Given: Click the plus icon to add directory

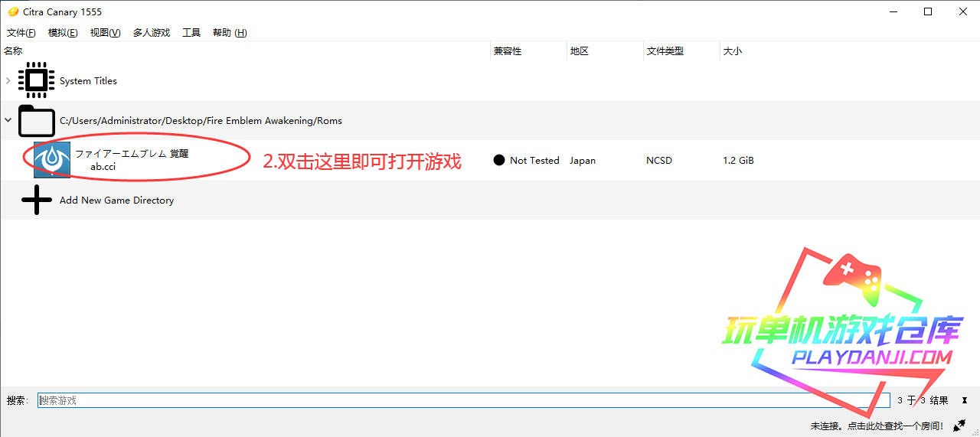Looking at the screenshot, I should (36, 201).
